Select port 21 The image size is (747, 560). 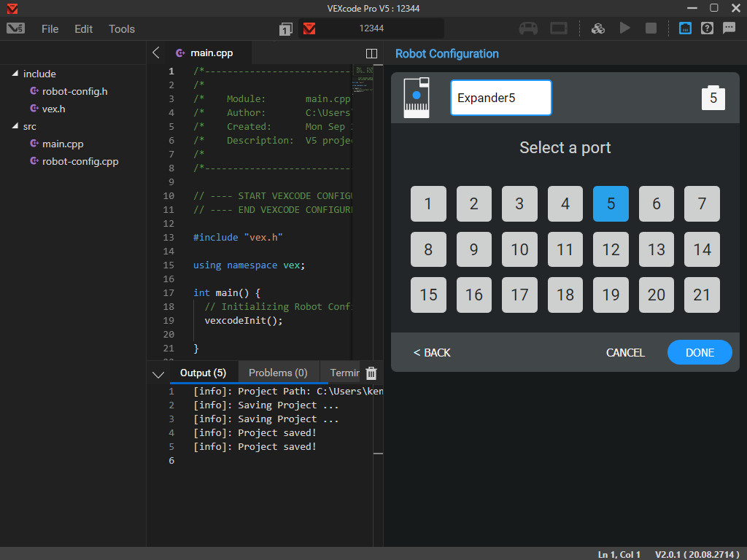click(702, 295)
